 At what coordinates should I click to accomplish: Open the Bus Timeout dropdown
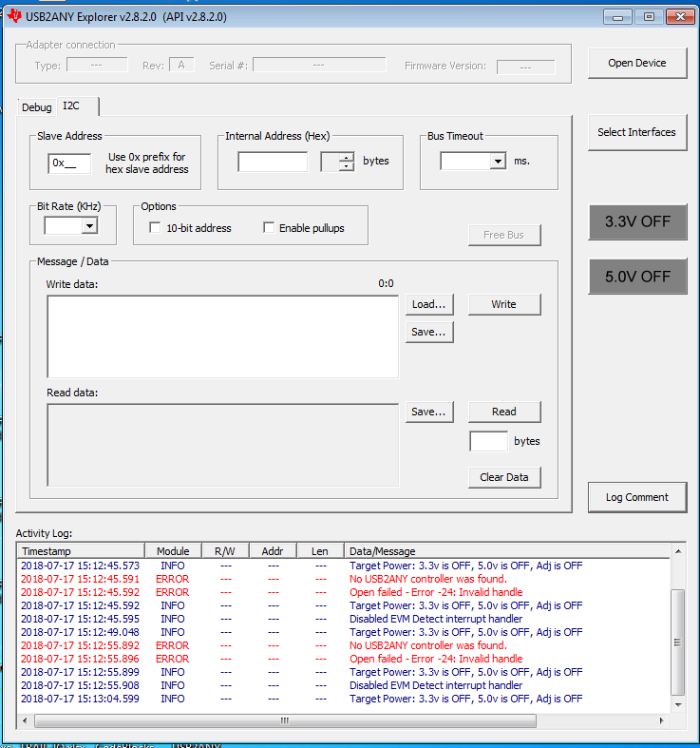tap(499, 162)
